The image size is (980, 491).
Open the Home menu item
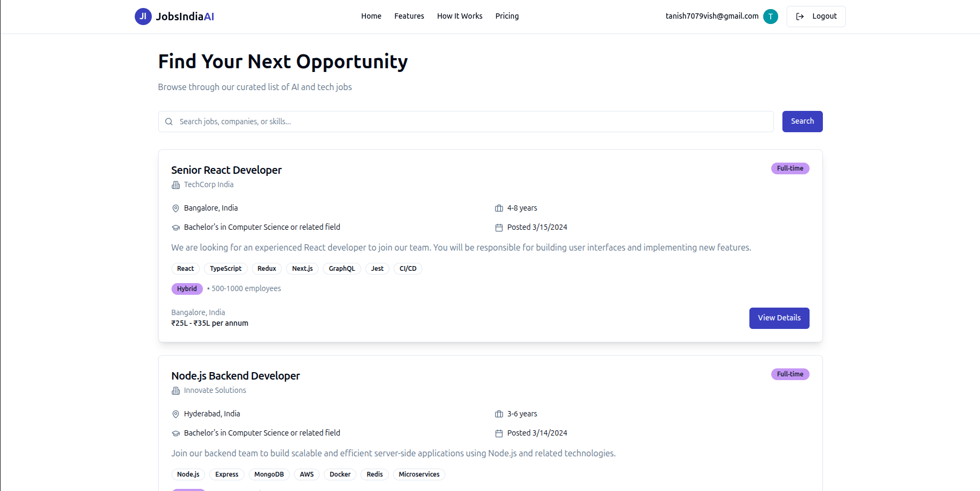coord(371,16)
